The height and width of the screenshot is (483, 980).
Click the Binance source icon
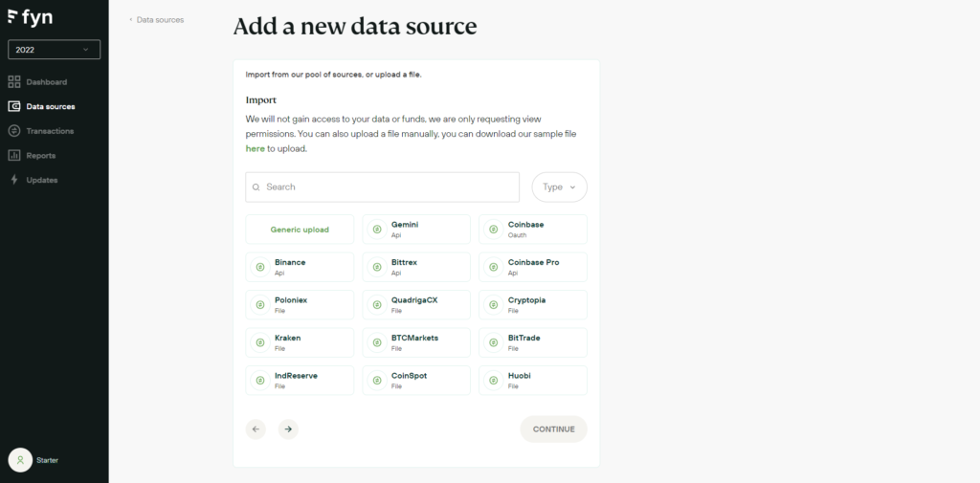[260, 267]
